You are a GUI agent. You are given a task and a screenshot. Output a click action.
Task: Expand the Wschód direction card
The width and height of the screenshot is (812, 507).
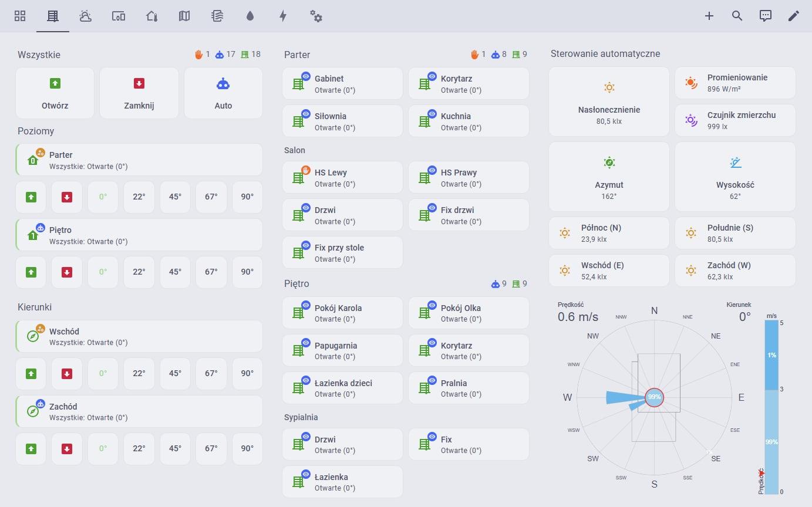[x=139, y=337]
